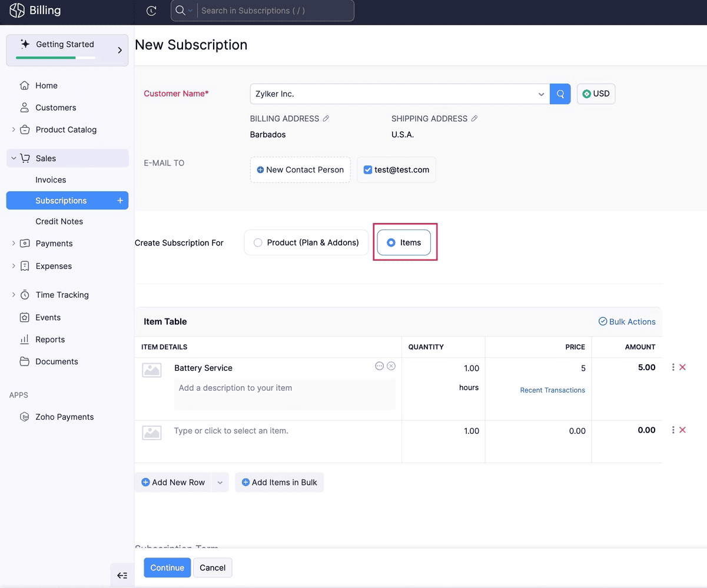Image resolution: width=707 pixels, height=588 pixels.
Task: Edit billing address pencil icon
Action: pos(326,119)
